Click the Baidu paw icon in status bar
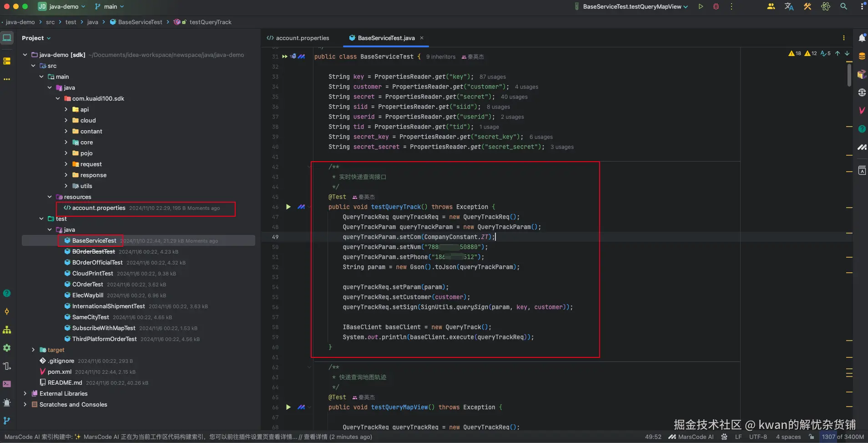Viewport: 868px width, 443px height. [x=724, y=437]
